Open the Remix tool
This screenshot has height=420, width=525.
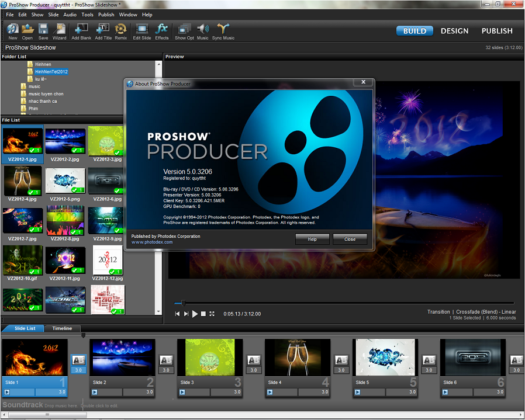coord(120,32)
